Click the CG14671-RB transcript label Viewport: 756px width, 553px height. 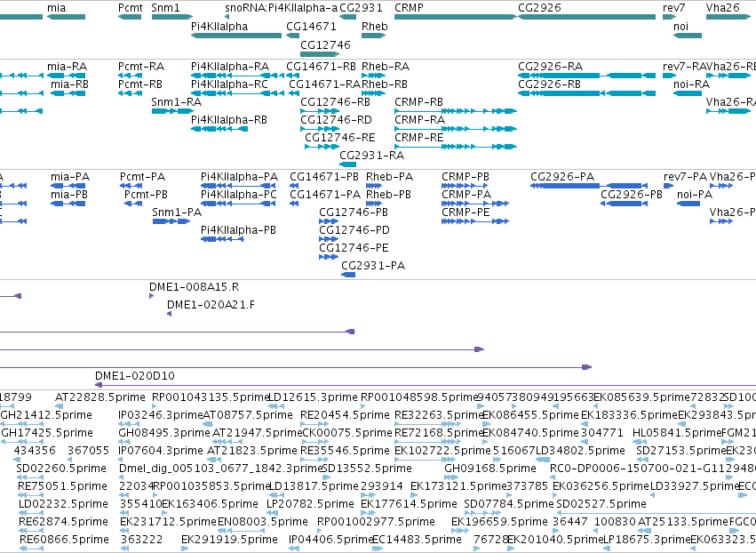point(321,66)
